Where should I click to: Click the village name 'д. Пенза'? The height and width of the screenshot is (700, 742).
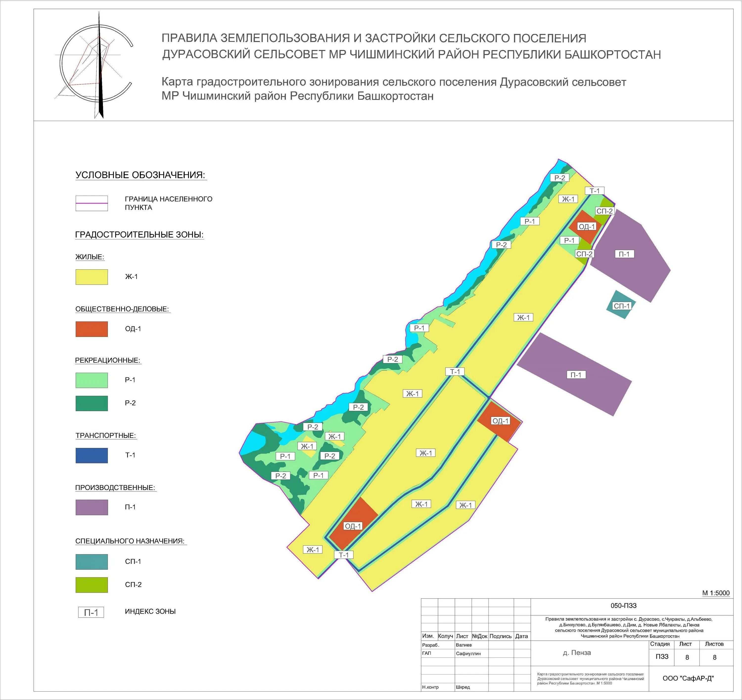[x=577, y=653]
